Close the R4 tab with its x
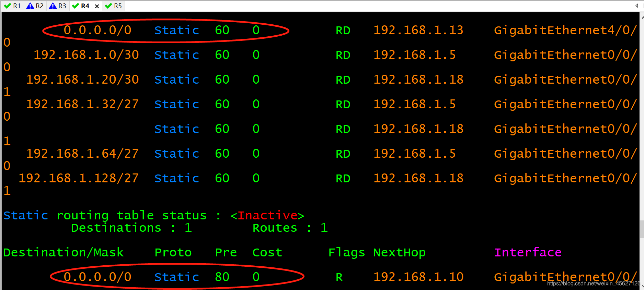Screen dimensions: 644x290 click(x=97, y=6)
